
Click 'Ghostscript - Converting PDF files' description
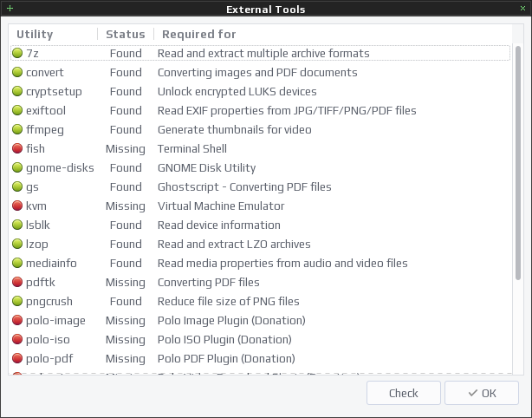point(244,187)
